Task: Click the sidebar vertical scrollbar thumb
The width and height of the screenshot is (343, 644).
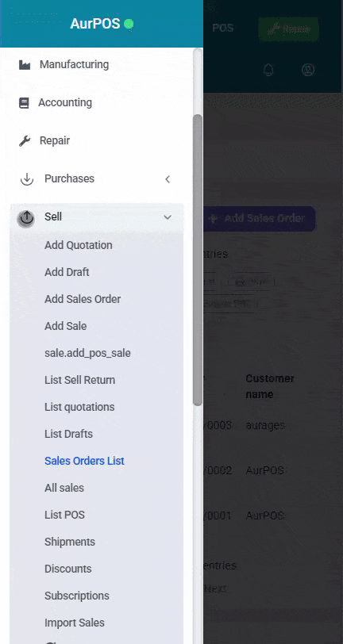Action: click(198, 260)
